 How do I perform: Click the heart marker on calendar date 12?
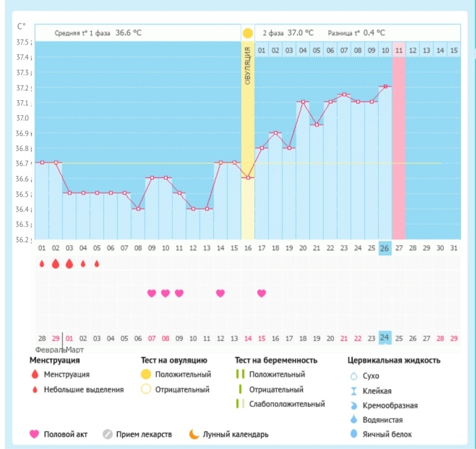(220, 293)
